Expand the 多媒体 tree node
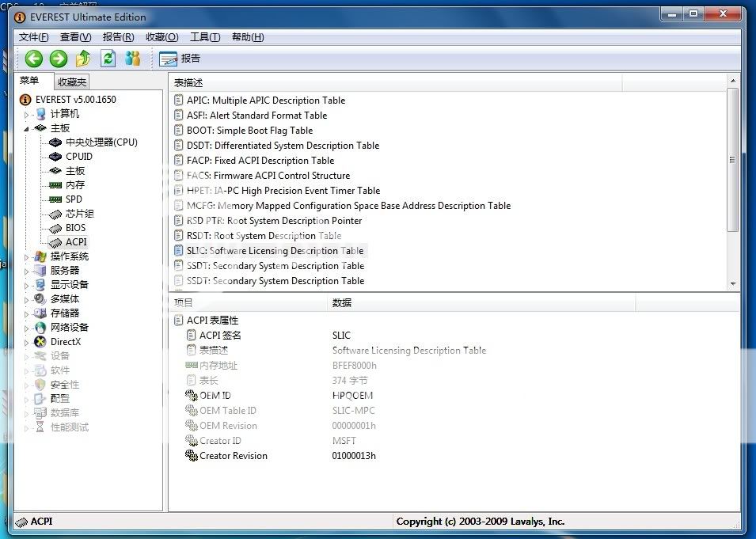The image size is (756, 539). pos(26,300)
